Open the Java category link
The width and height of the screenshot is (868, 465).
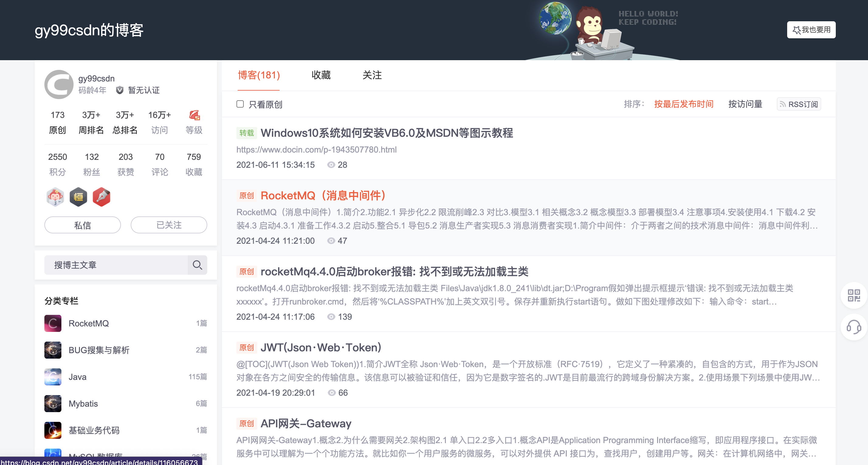pyautogui.click(x=77, y=377)
